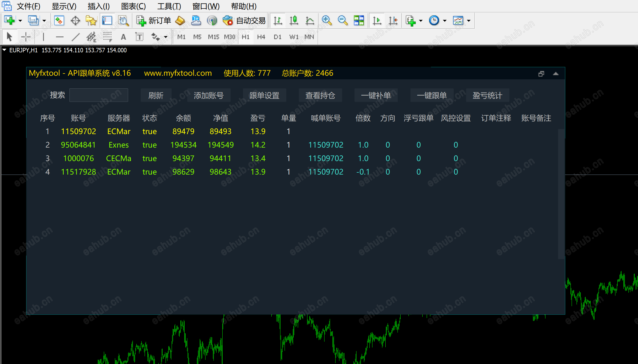Open the chart templates icon
Image resolution: width=638 pixels, height=364 pixels.
click(458, 20)
